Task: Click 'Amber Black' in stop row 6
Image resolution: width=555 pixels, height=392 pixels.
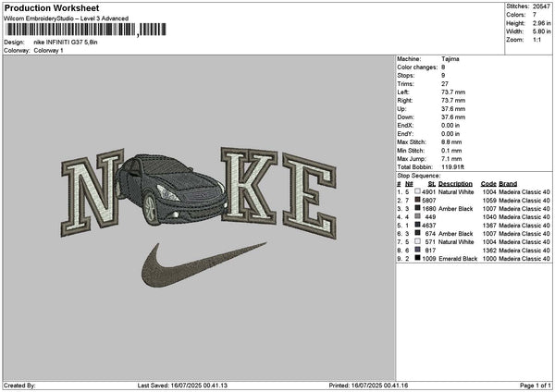Action: point(455,234)
